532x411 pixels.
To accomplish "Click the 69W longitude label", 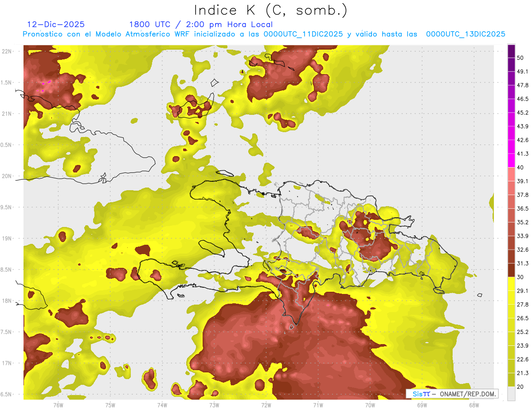I will 422,404.
